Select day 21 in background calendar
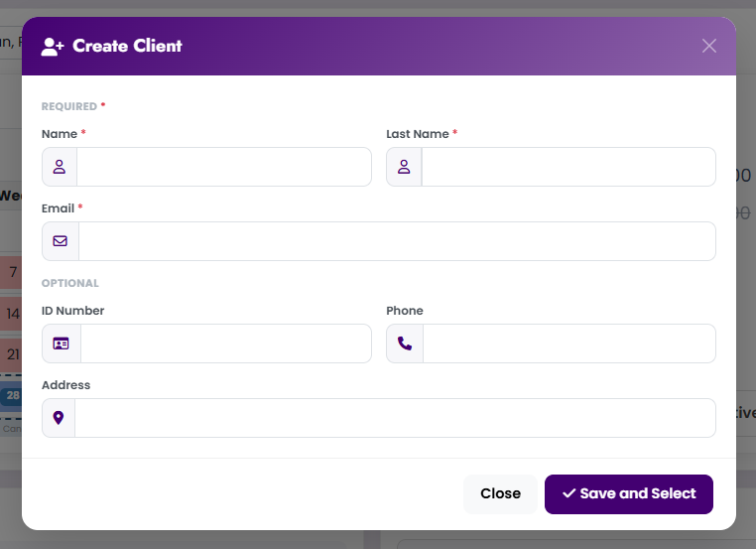 (12, 354)
